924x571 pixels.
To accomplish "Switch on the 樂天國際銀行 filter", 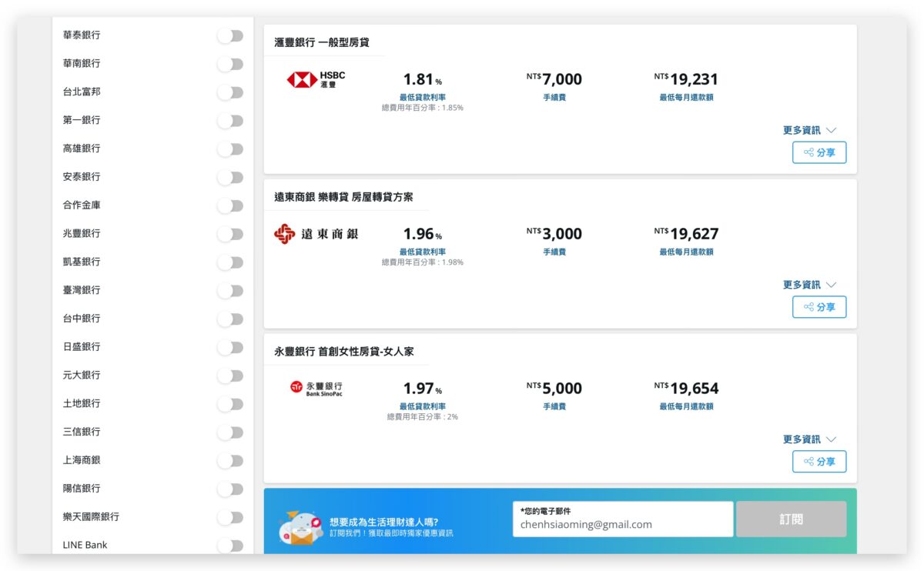I will pyautogui.click(x=230, y=517).
